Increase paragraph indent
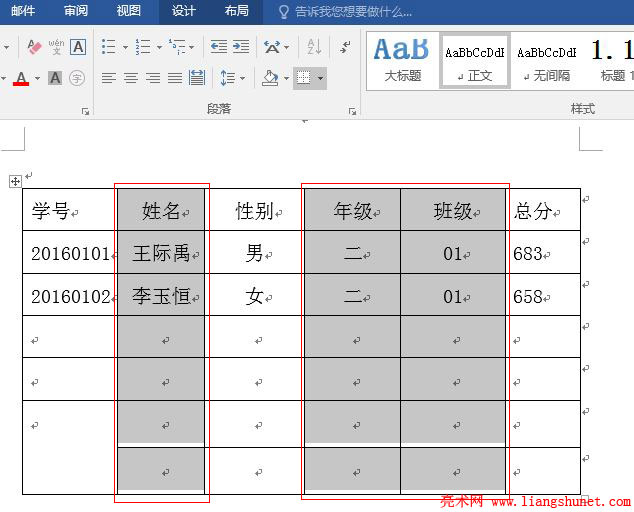The image size is (634, 512). pos(241,47)
